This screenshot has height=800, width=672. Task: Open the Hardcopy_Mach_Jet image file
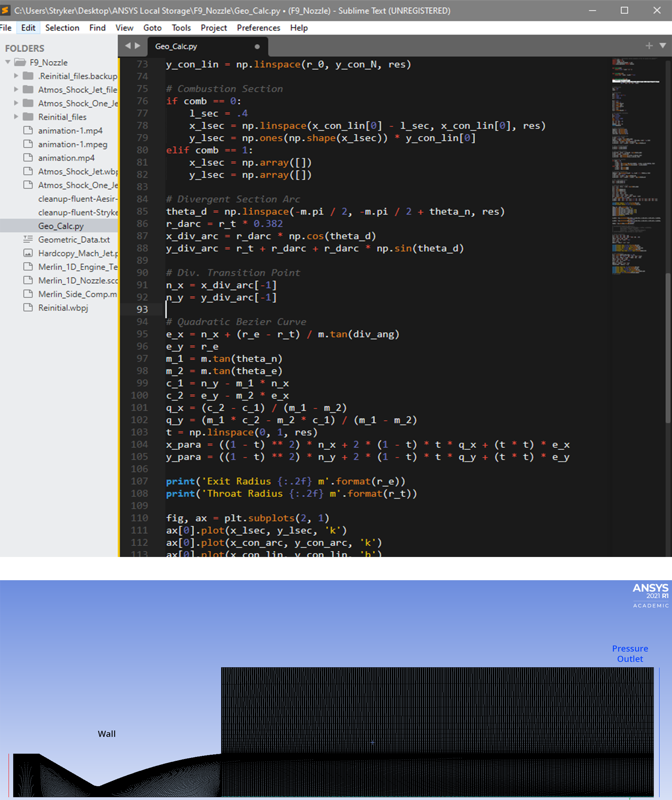pyautogui.click(x=78, y=253)
